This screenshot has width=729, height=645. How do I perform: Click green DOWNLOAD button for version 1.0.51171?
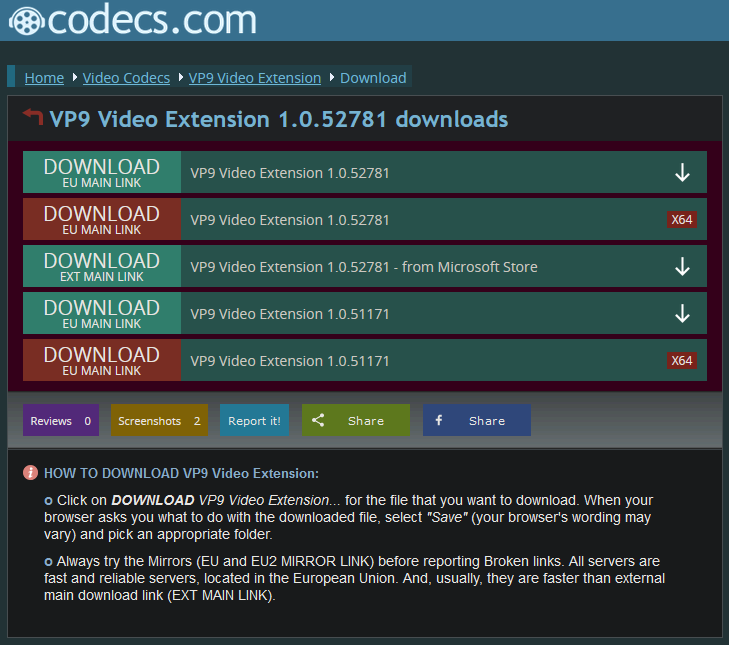click(x=102, y=313)
